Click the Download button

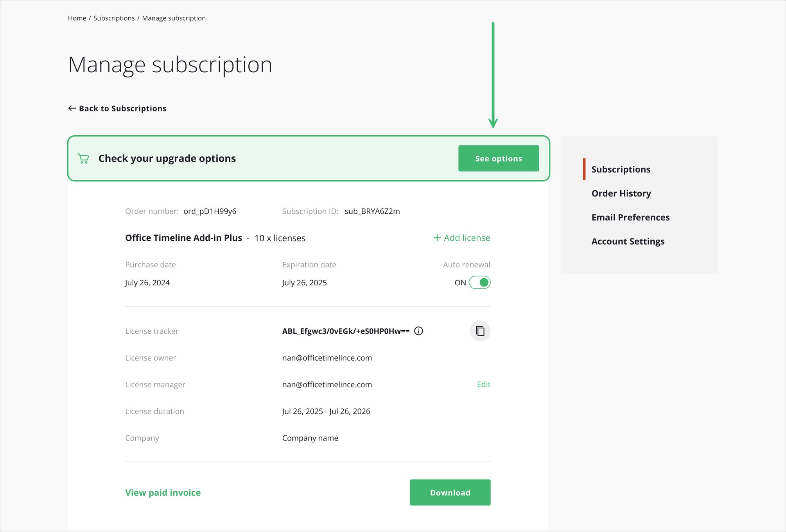pos(450,493)
